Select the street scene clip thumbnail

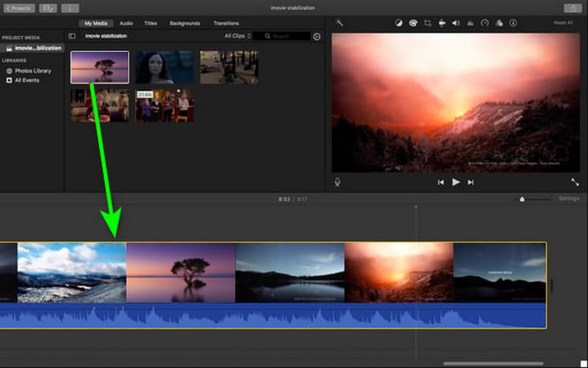tap(229, 68)
